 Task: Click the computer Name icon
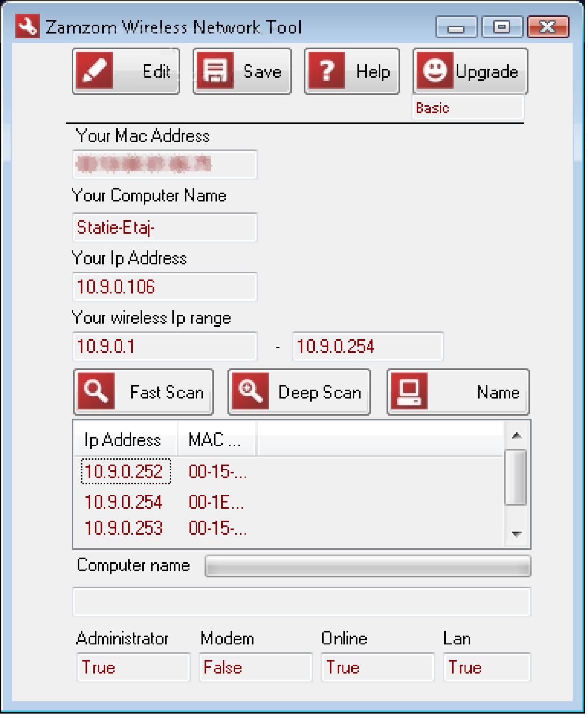click(x=409, y=391)
